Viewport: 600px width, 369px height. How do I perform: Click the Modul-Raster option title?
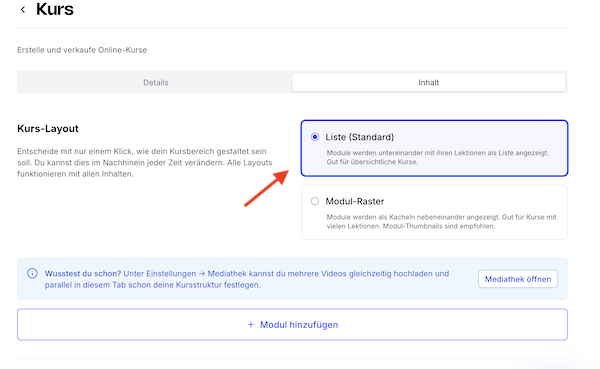355,201
